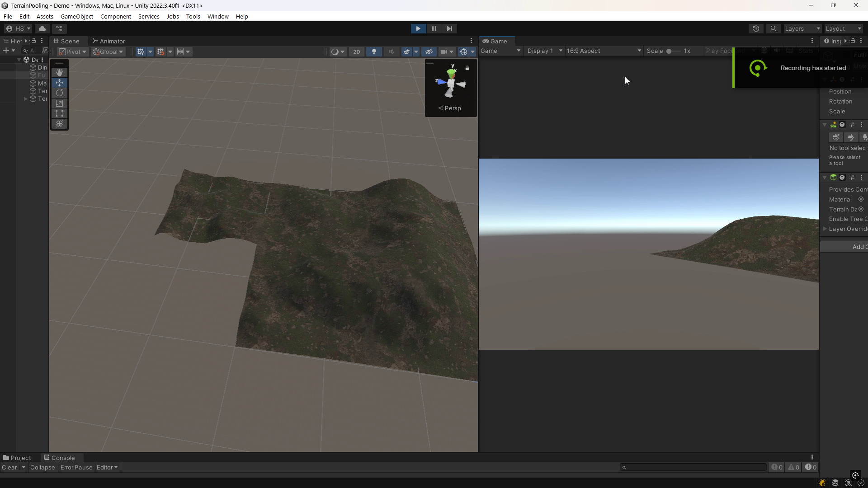Click auto-generate lighting status icon

pyautogui.click(x=848, y=483)
